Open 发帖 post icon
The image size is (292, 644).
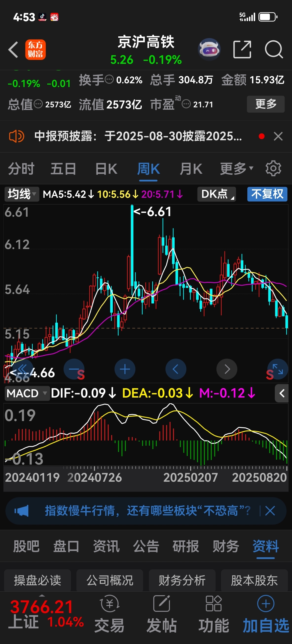[162, 614]
